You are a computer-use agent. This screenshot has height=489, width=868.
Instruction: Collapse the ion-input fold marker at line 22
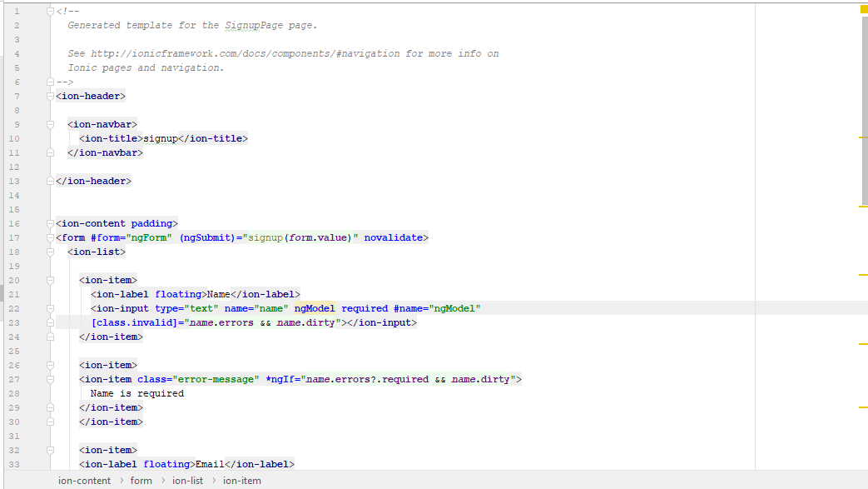tap(49, 308)
